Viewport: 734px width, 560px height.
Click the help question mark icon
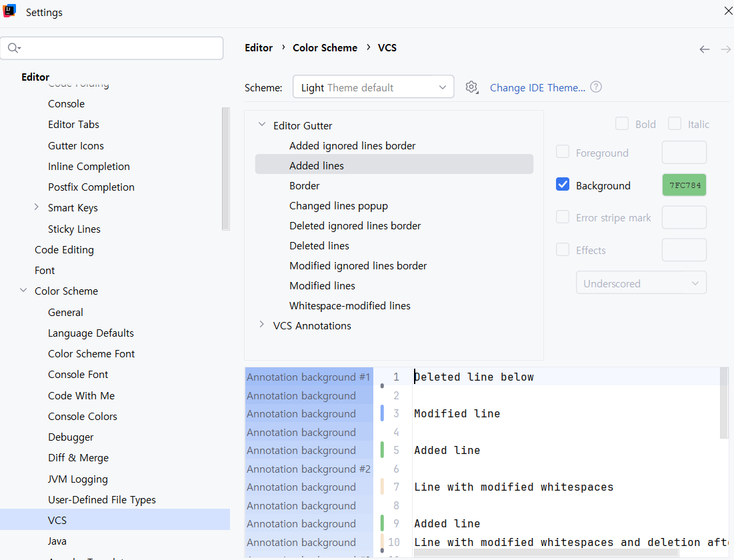point(596,87)
